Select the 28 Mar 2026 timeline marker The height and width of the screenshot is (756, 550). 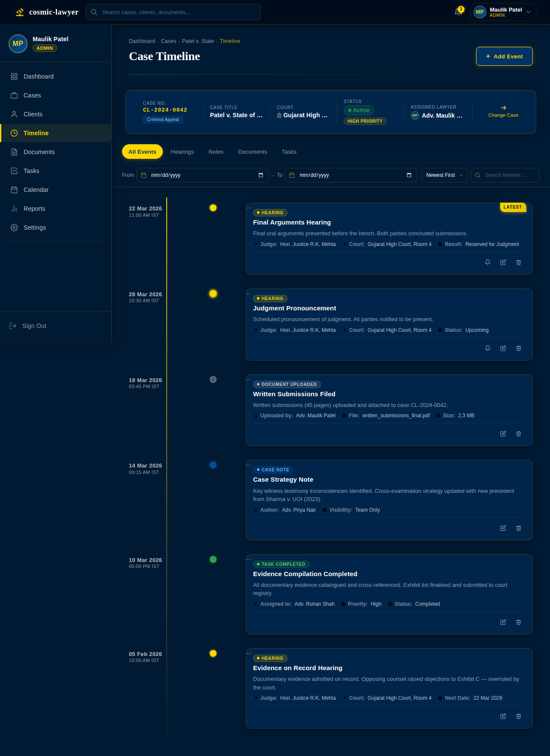[x=213, y=294]
